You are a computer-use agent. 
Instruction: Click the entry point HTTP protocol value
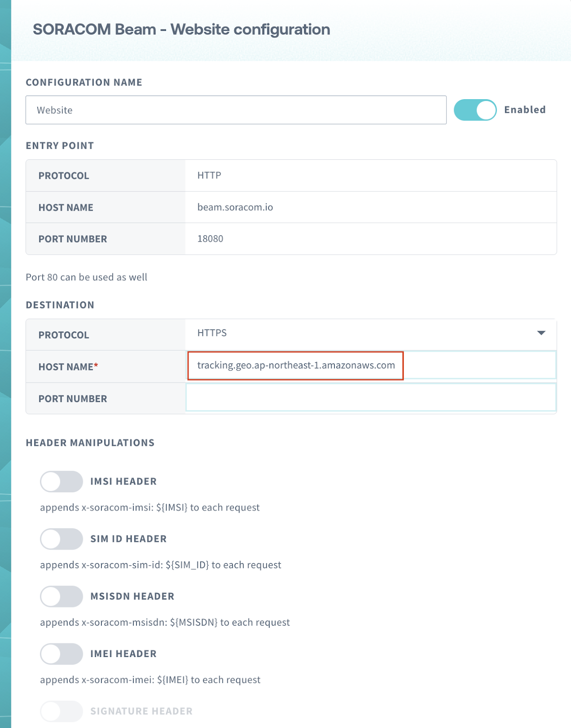coord(209,176)
